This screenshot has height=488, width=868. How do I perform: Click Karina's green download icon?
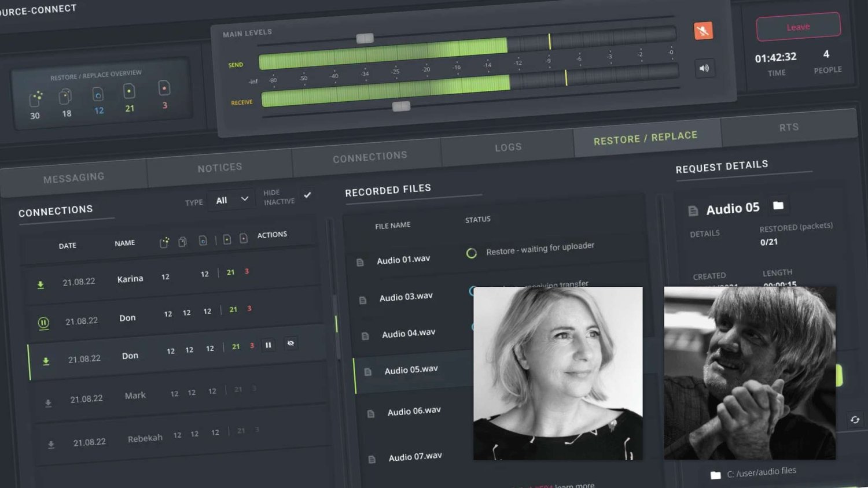pos(41,285)
